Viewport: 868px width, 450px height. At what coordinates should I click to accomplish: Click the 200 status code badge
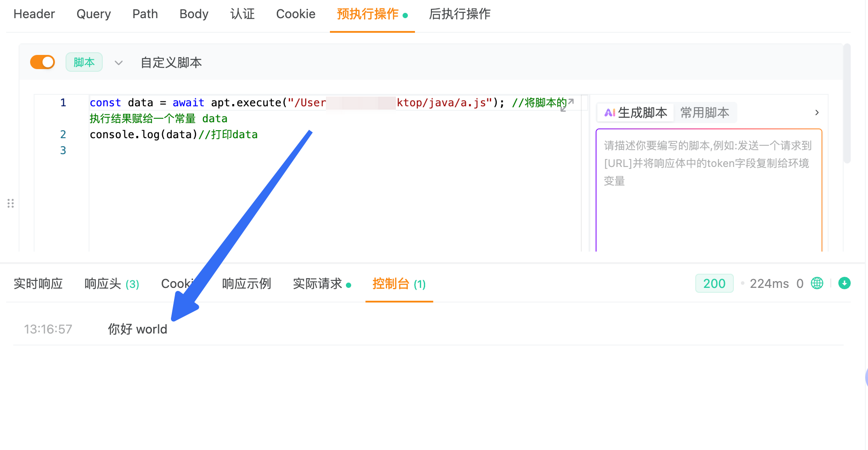pos(714,283)
